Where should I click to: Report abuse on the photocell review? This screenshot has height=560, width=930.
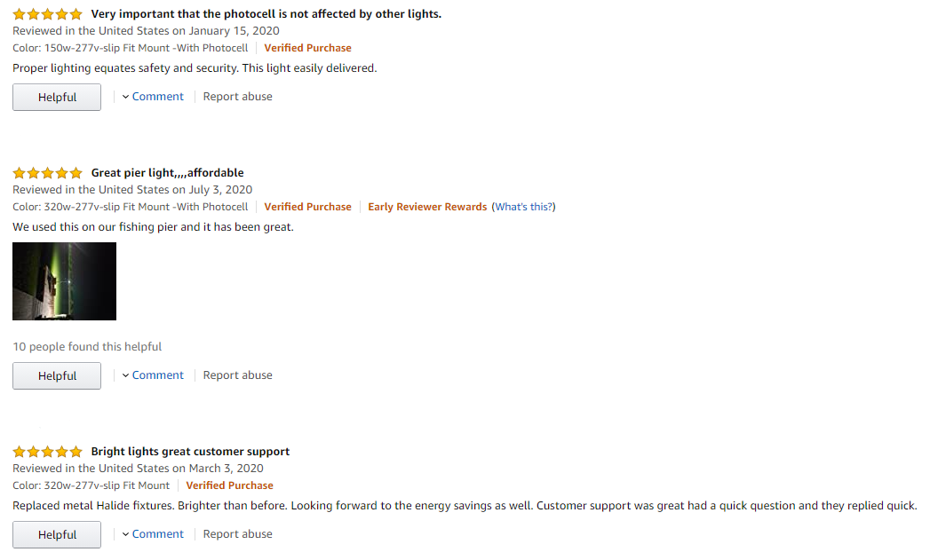point(237,97)
